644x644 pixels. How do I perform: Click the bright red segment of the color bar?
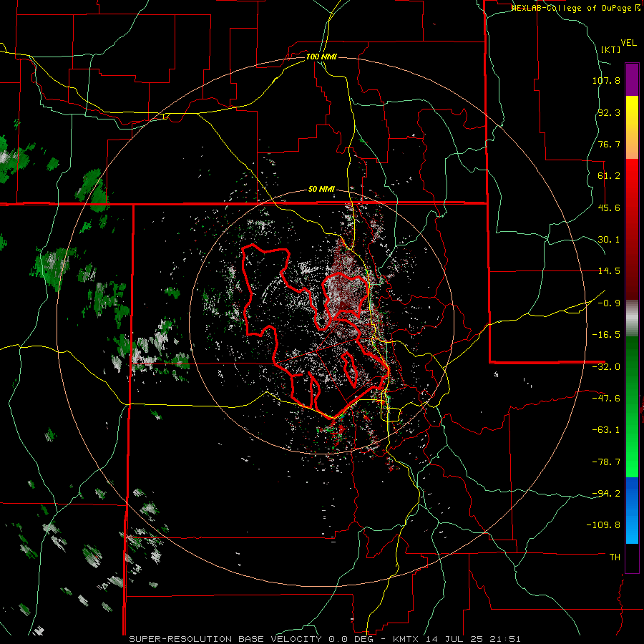click(632, 191)
